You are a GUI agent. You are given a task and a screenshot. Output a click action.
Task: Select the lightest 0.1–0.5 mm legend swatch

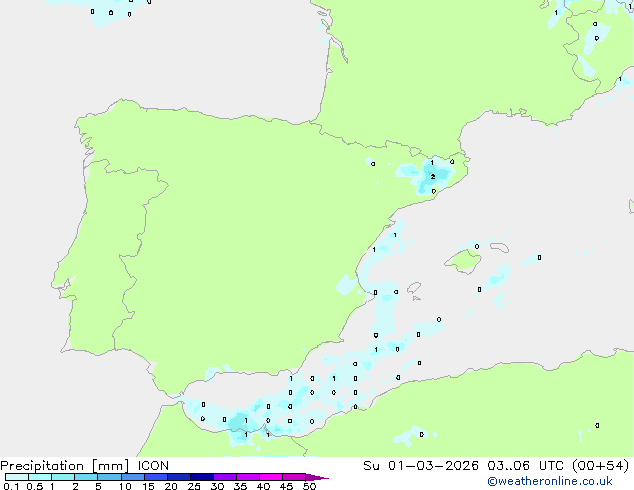tap(16, 477)
